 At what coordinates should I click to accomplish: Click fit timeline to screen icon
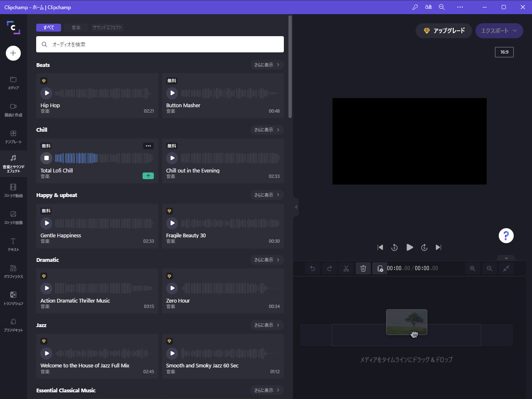pyautogui.click(x=506, y=268)
